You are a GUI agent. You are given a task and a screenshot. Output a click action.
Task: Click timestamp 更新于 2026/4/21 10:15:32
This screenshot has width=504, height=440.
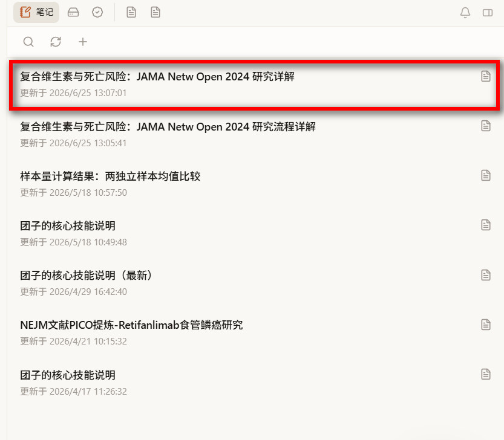[x=73, y=341]
